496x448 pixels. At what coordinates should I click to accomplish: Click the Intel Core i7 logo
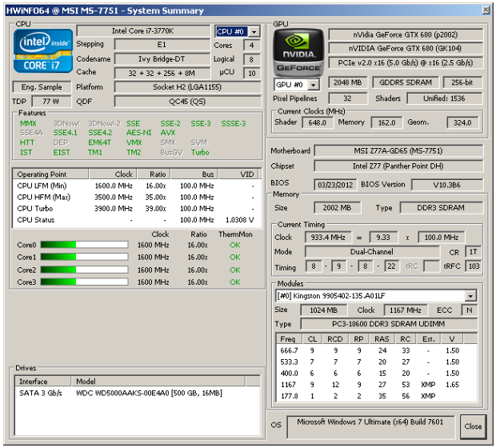pos(43,50)
